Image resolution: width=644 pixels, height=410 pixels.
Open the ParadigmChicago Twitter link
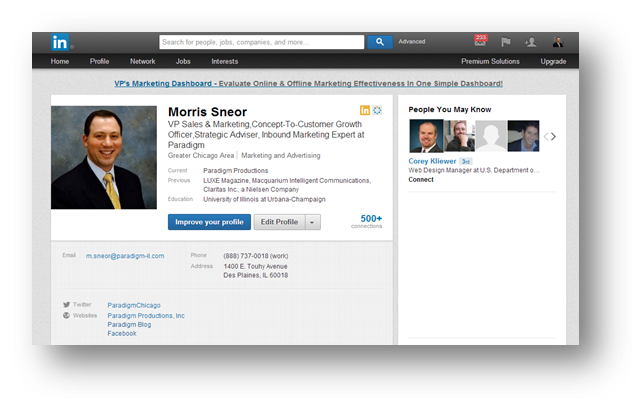coord(134,305)
